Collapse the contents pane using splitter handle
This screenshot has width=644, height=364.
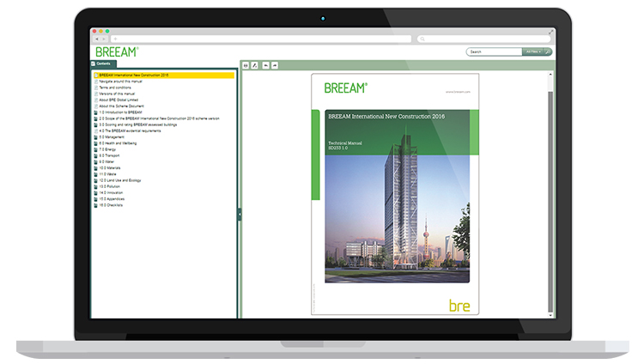(239, 214)
